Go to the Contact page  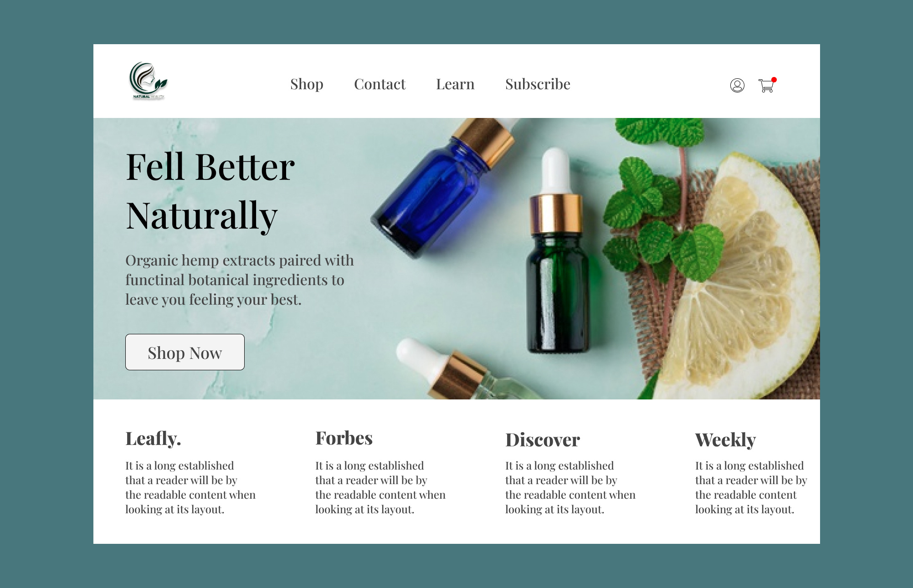pos(380,84)
